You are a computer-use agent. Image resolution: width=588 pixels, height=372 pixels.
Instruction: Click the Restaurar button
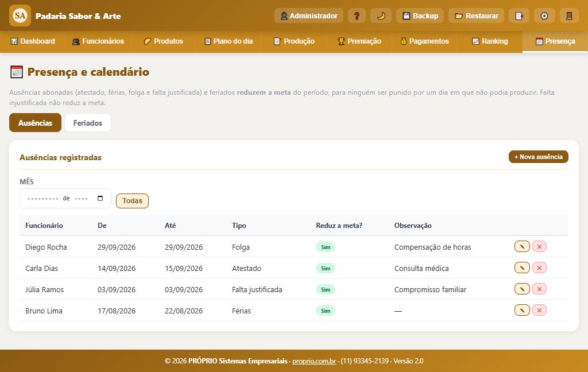476,15
